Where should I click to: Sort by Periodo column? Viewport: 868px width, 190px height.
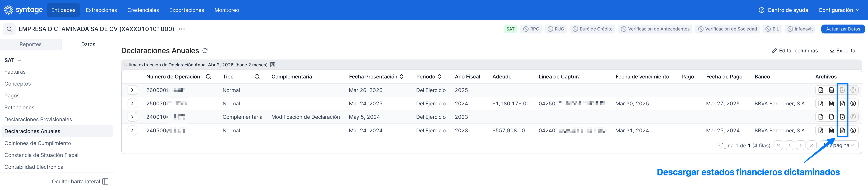click(x=439, y=76)
